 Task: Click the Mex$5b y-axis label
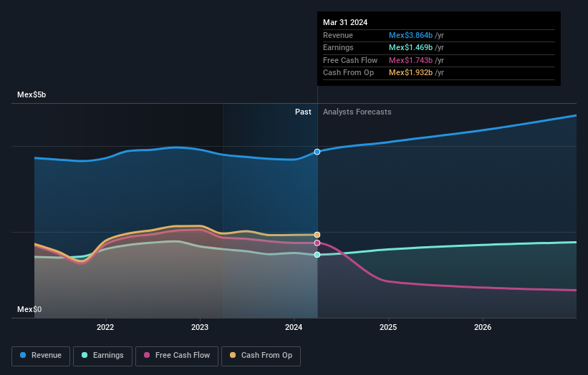click(32, 94)
